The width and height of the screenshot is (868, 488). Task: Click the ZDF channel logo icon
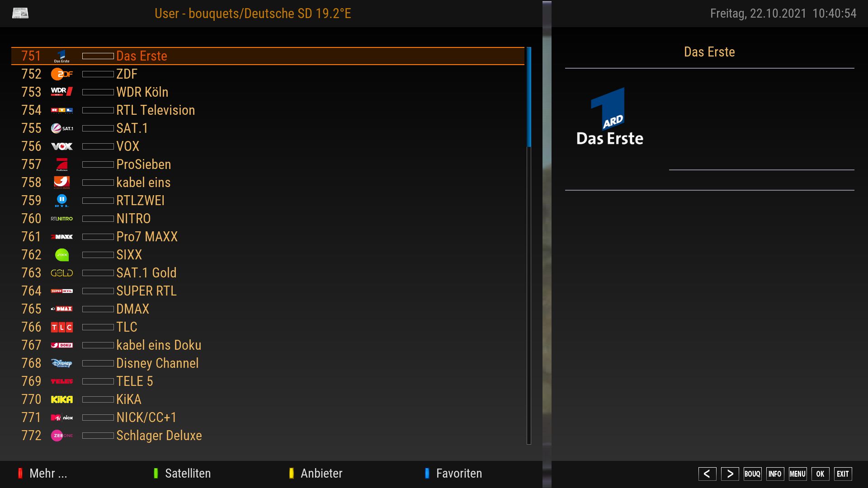coord(61,74)
